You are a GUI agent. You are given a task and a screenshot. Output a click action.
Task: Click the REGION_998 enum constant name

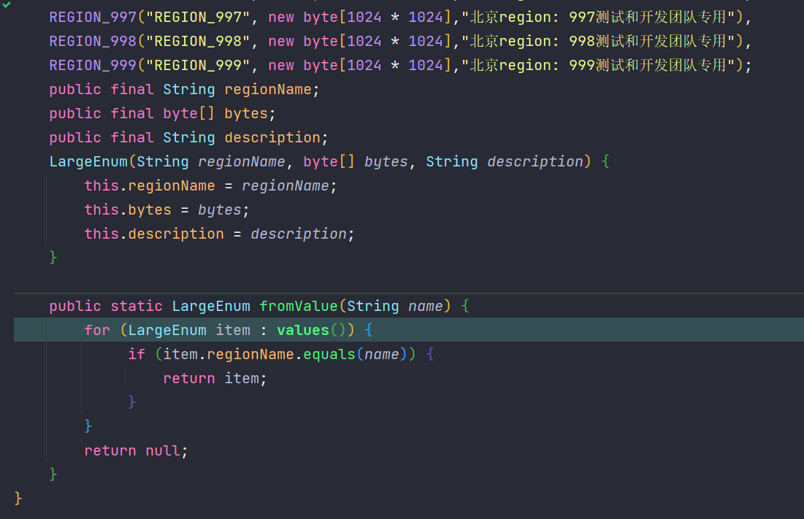(93, 42)
